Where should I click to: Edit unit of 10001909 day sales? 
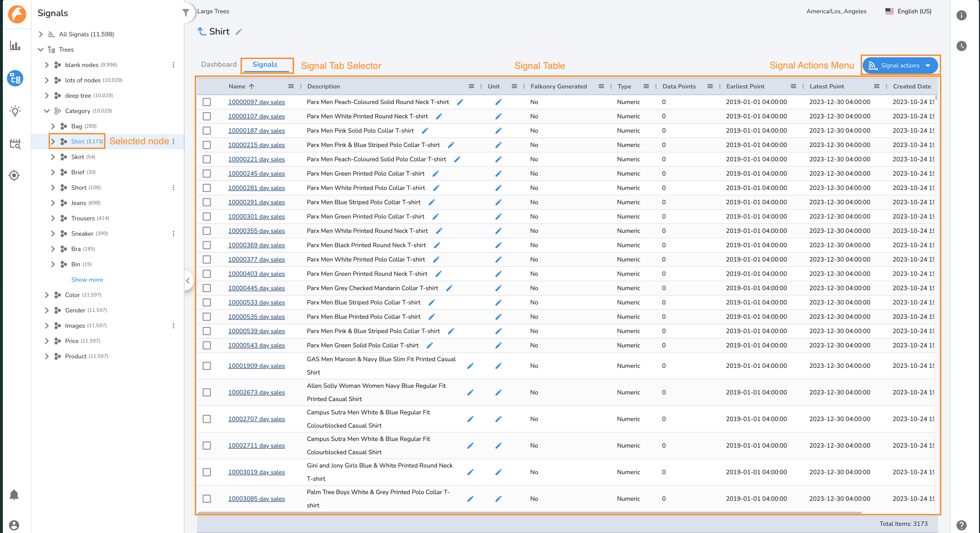click(498, 366)
